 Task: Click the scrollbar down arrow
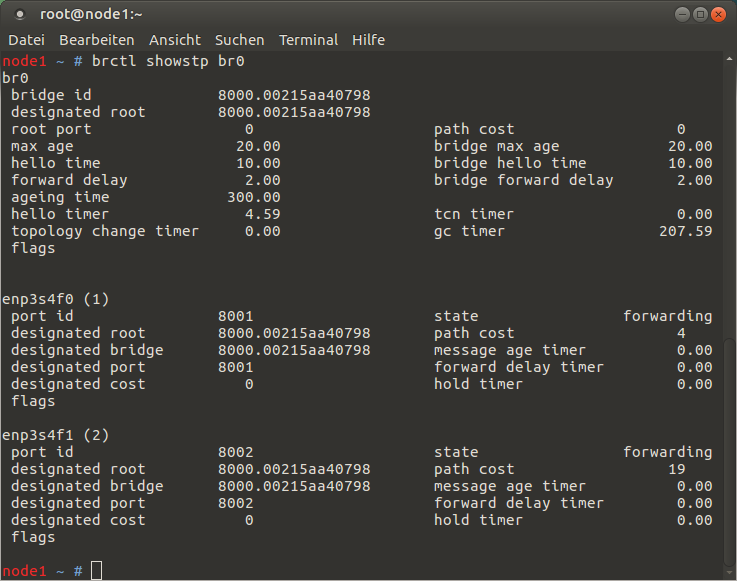pos(729,573)
